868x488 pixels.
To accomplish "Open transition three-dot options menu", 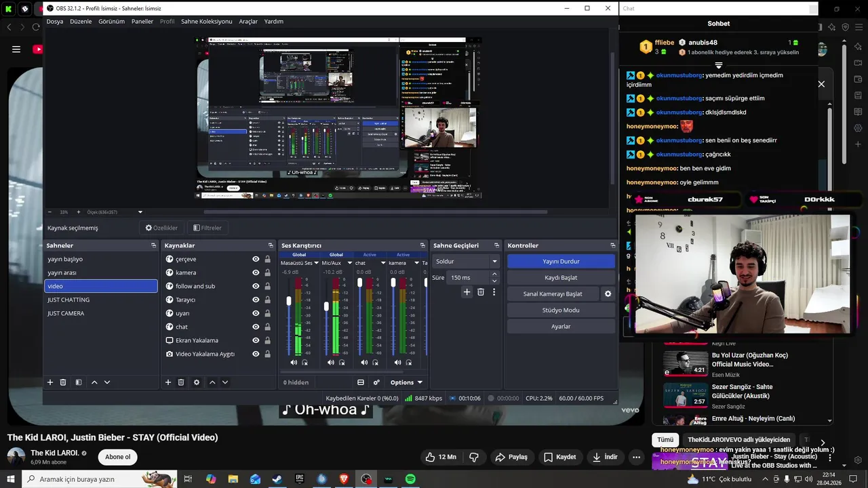I will click(494, 292).
